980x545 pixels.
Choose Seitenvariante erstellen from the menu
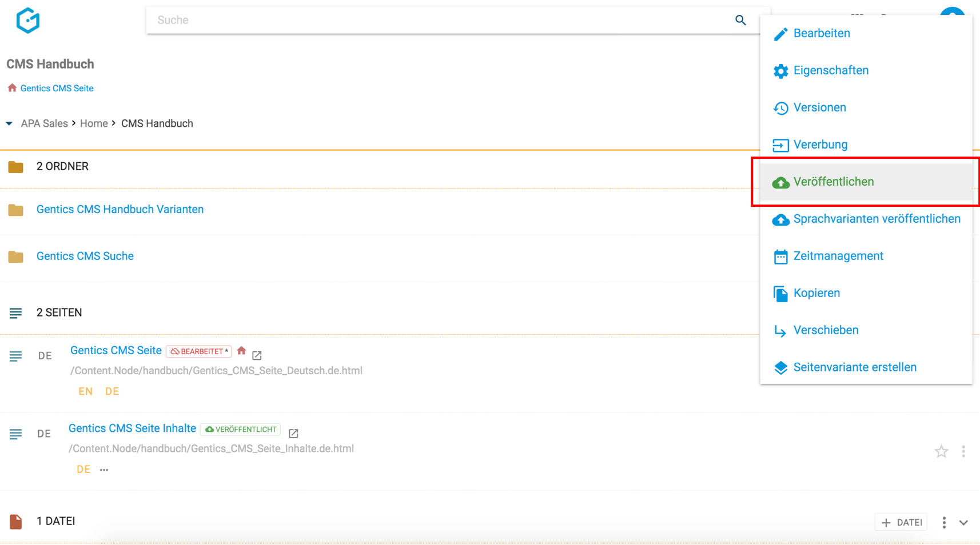coord(866,367)
